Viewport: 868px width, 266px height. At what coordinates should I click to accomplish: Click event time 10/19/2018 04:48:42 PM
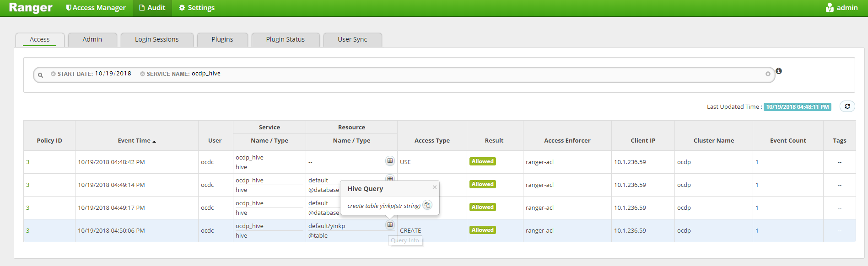click(111, 162)
